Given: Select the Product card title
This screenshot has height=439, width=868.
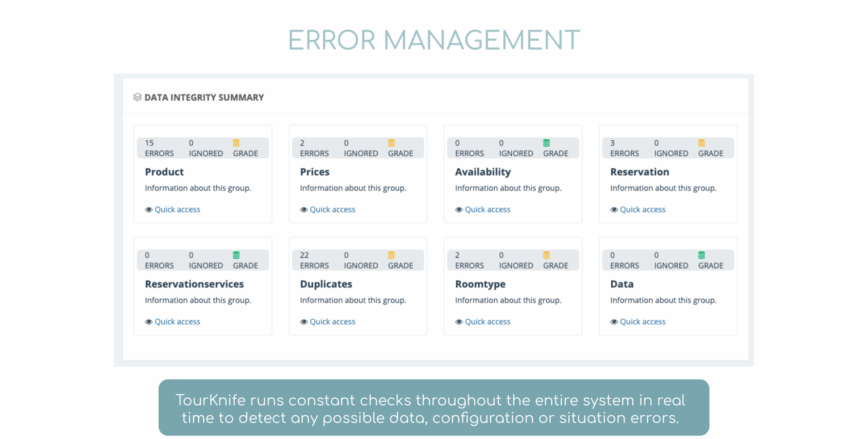Looking at the screenshot, I should click(x=164, y=172).
